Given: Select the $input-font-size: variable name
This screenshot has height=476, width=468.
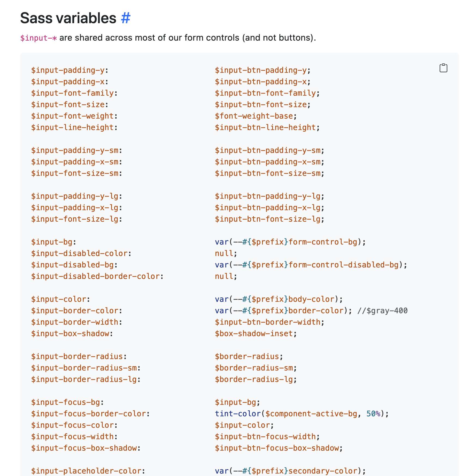Looking at the screenshot, I should (70, 105).
